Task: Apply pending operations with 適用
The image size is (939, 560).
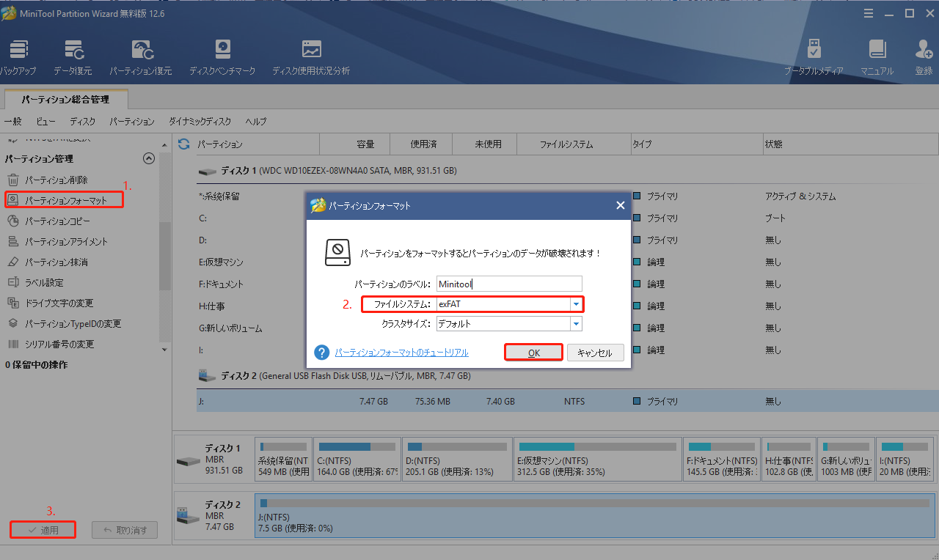Action: tap(43, 529)
